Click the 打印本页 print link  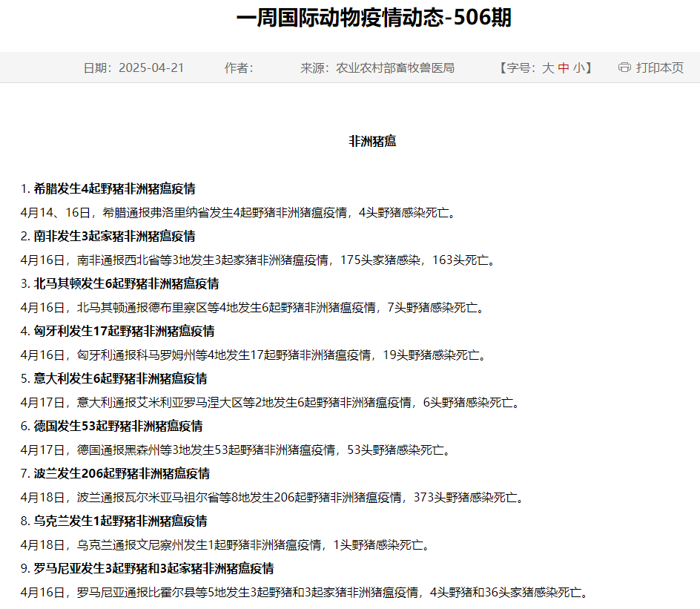pyautogui.click(x=659, y=68)
